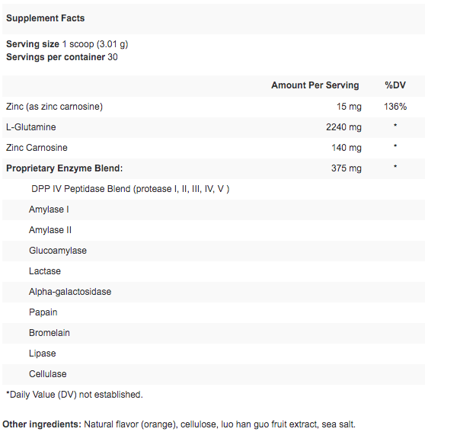Viewport: 476px width, 448px height.
Task: Click the Supplement Facts heading
Action: click(45, 18)
